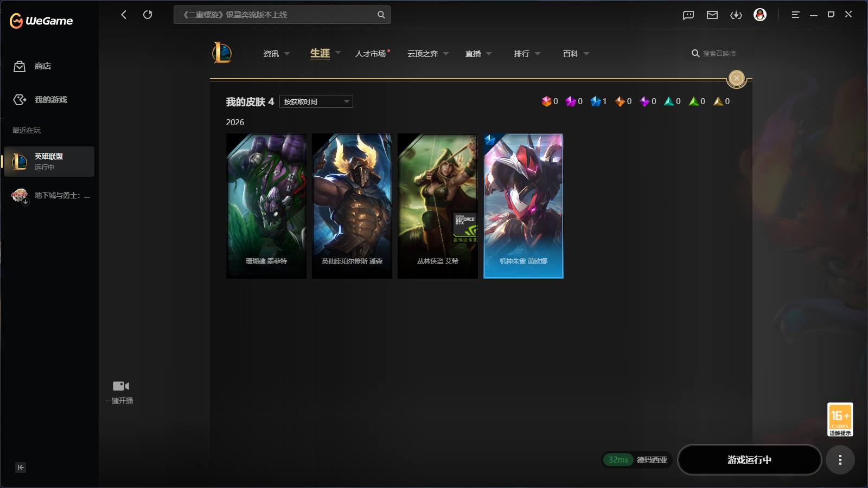Click the purple diamond gem filter

tap(644, 101)
